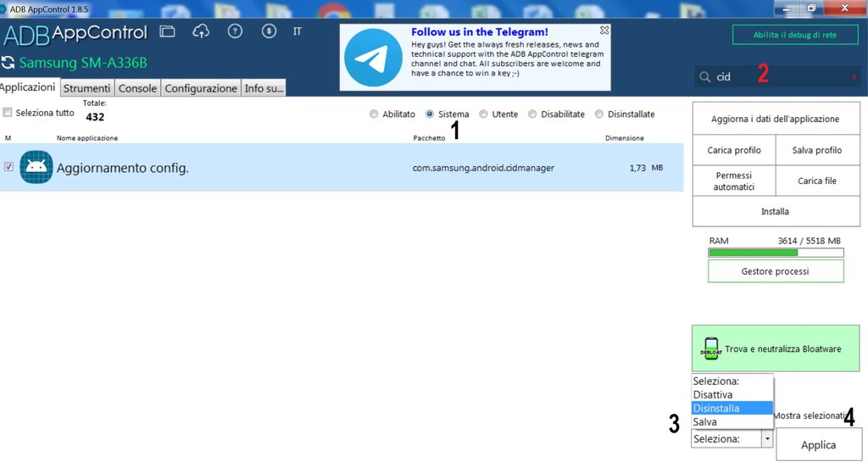This screenshot has height=462, width=868.
Task: Click Follow us in the Telegram! headline
Action: tap(480, 32)
